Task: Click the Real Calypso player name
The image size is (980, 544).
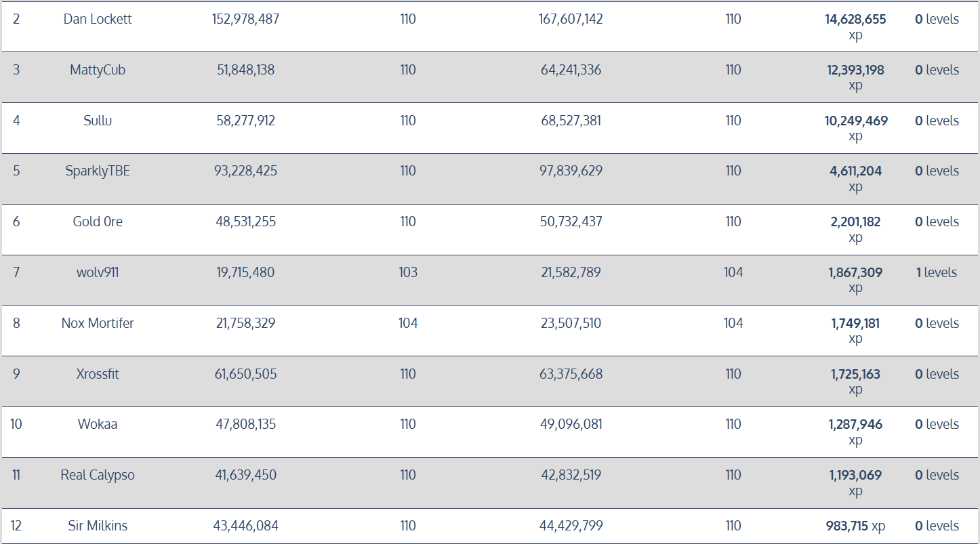Action: tap(98, 475)
